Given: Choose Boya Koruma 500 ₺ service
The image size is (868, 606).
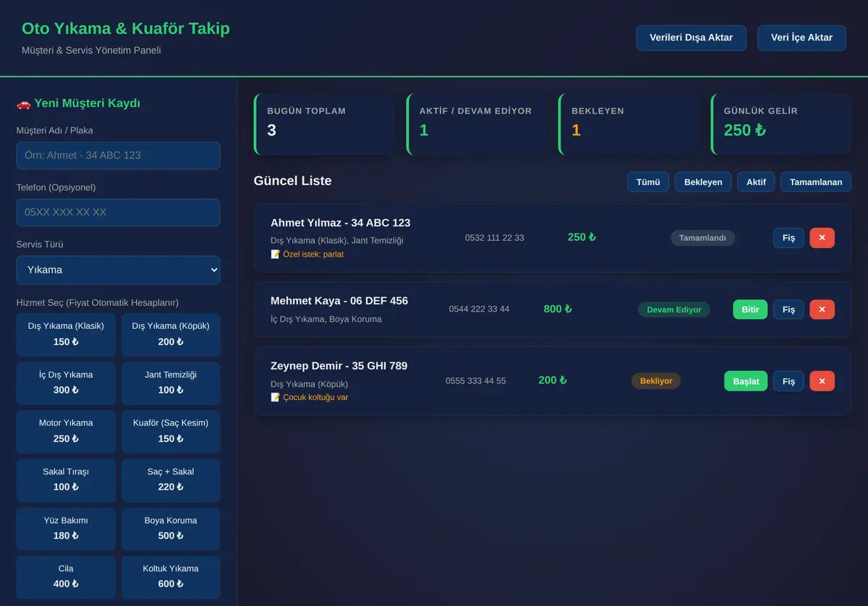Looking at the screenshot, I should tap(171, 529).
